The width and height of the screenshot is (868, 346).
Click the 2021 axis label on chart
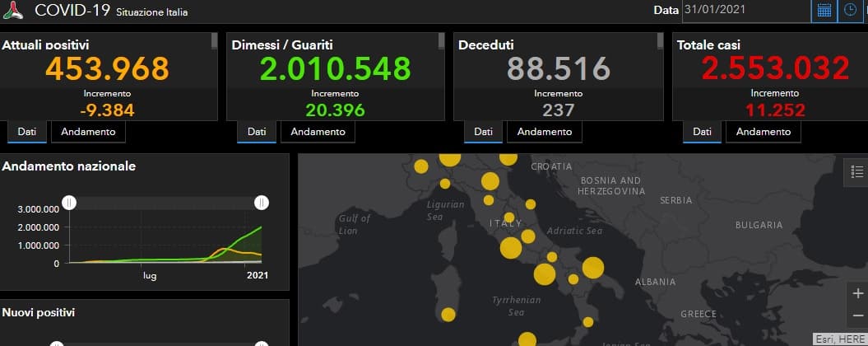(x=258, y=275)
